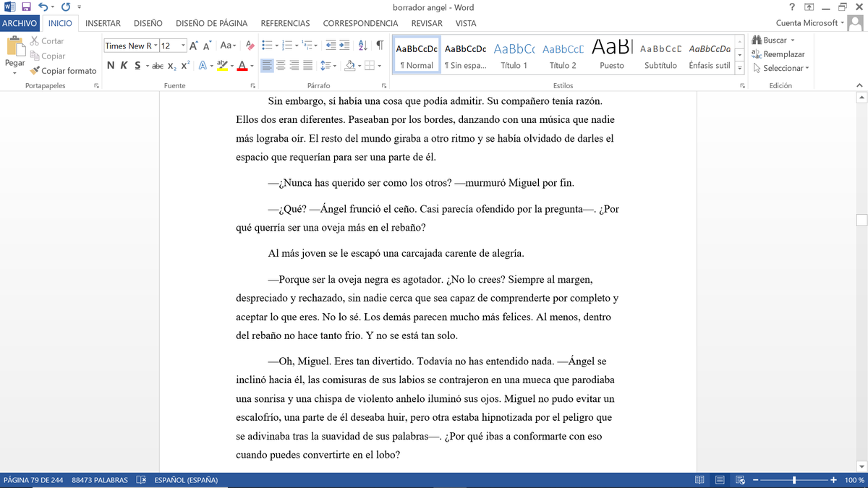868x488 pixels.
Task: Toggle justify text alignment
Action: pyautogui.click(x=308, y=65)
